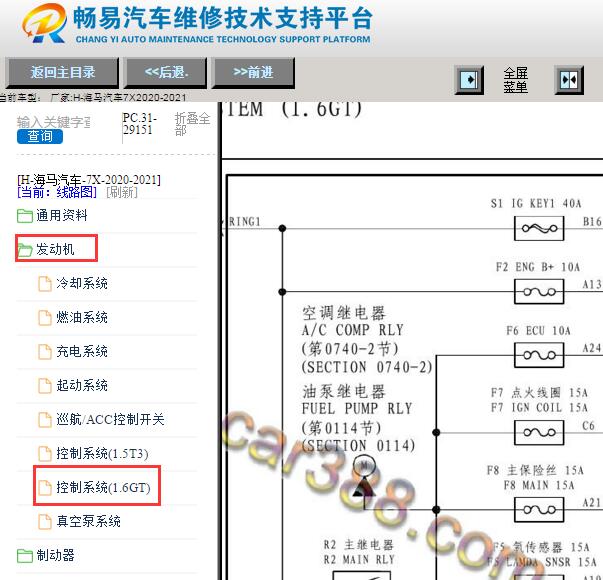Click the 控制系统(1.5T3) page icon
This screenshot has height=580, width=603.
pyautogui.click(x=45, y=454)
